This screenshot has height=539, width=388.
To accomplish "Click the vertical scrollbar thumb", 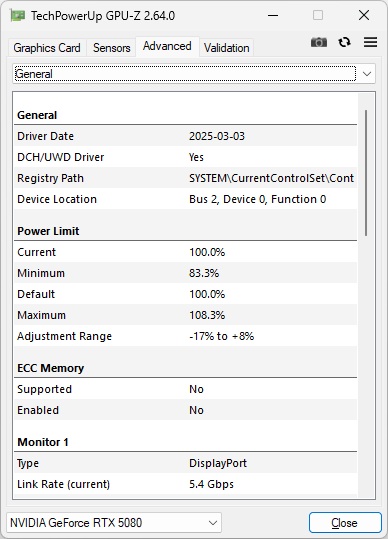I will [366, 173].
